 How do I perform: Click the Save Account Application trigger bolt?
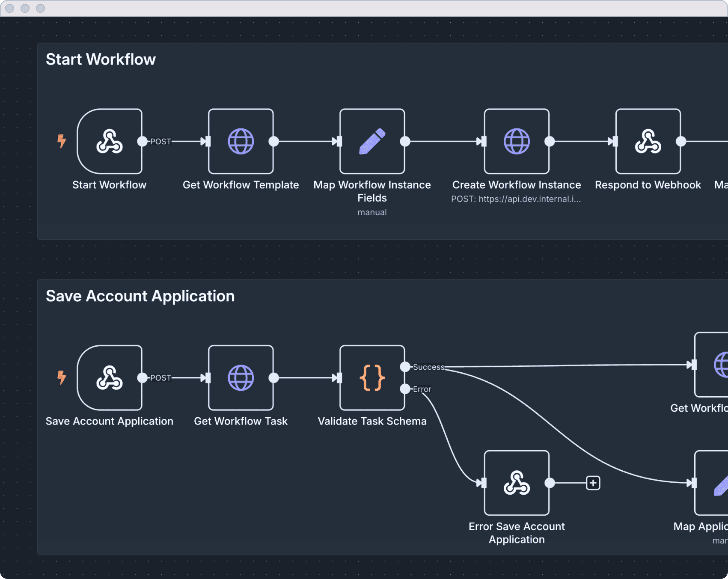62,377
